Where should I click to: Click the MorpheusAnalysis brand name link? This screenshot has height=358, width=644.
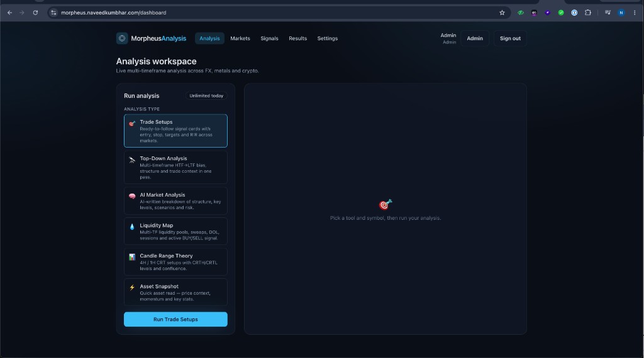tap(158, 38)
